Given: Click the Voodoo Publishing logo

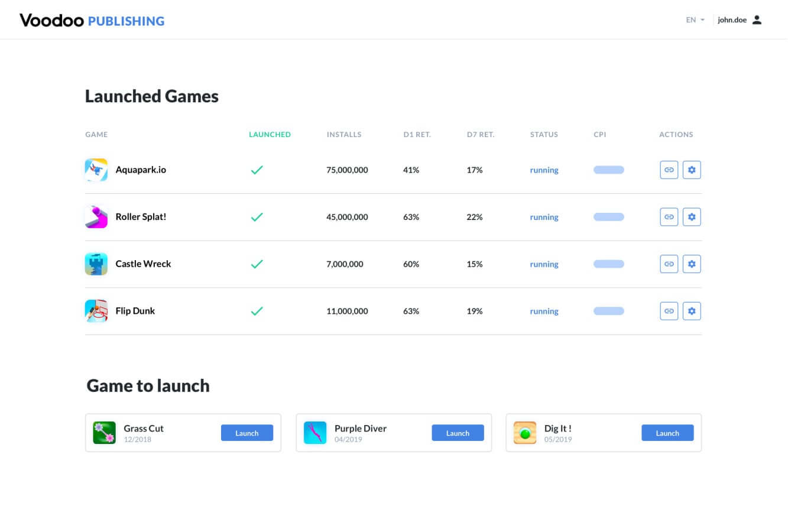Looking at the screenshot, I should coord(92,21).
